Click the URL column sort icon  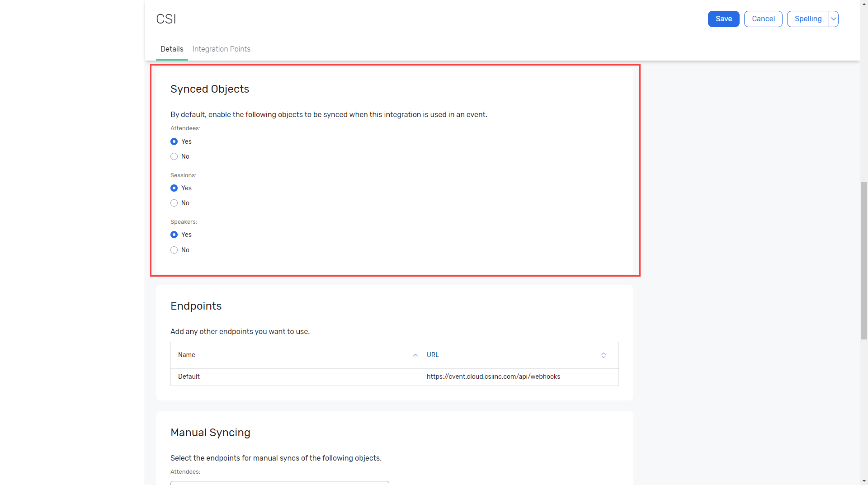(604, 355)
